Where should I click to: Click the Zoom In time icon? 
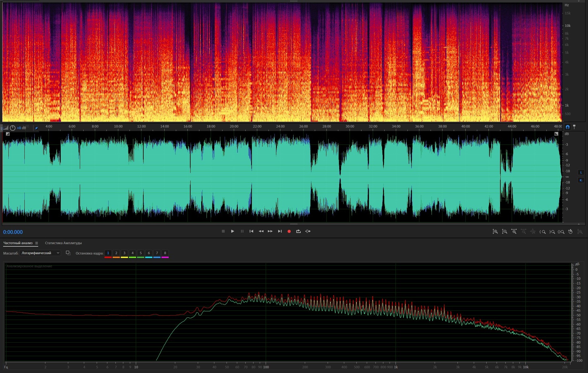514,232
